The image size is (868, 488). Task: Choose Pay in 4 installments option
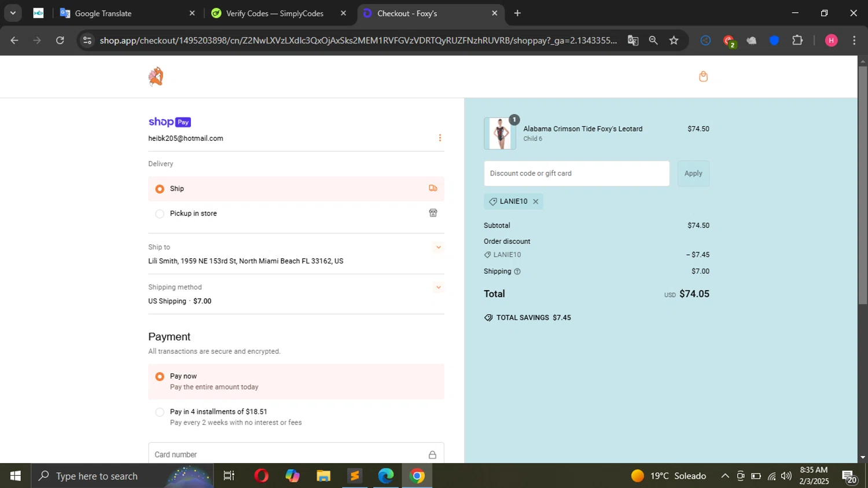[296, 417]
